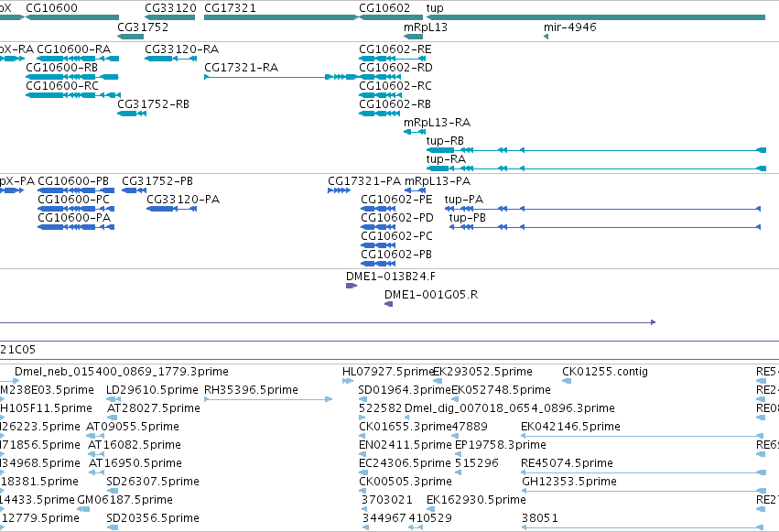779x532 pixels.
Task: Click EST GM06187.5prime label
Action: click(x=124, y=499)
